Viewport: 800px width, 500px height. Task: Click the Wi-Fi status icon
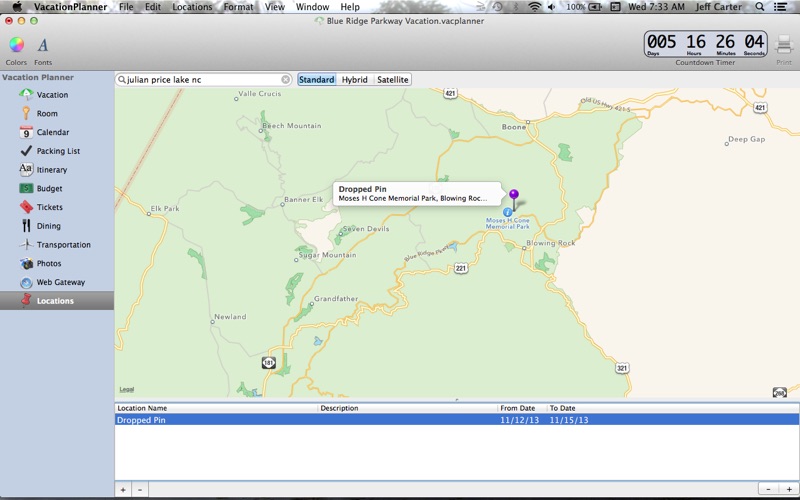coord(534,7)
